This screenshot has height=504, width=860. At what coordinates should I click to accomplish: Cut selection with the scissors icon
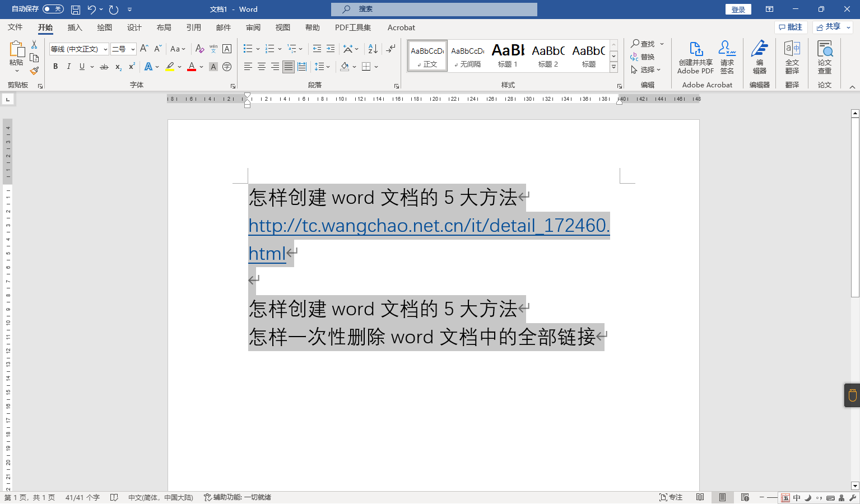(34, 45)
